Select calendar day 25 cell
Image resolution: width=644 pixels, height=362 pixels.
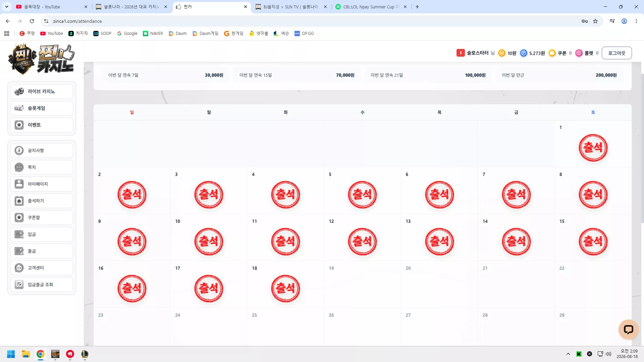click(x=285, y=327)
